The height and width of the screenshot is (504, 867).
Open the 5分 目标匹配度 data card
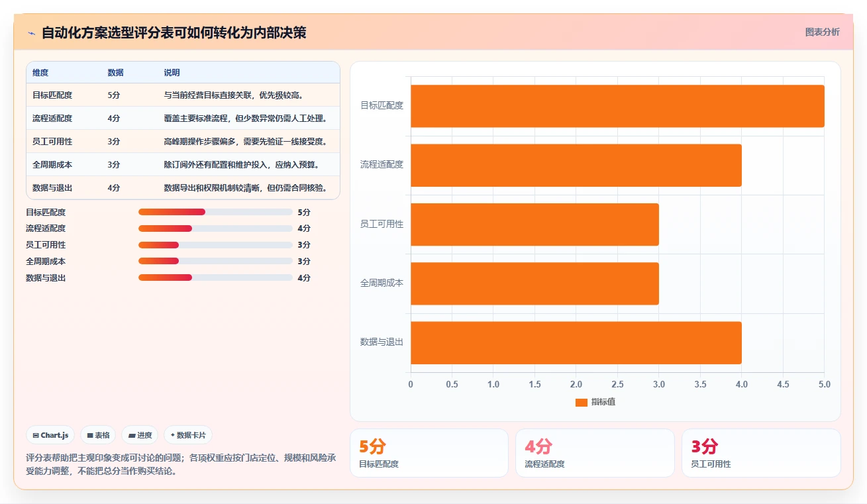pos(429,453)
